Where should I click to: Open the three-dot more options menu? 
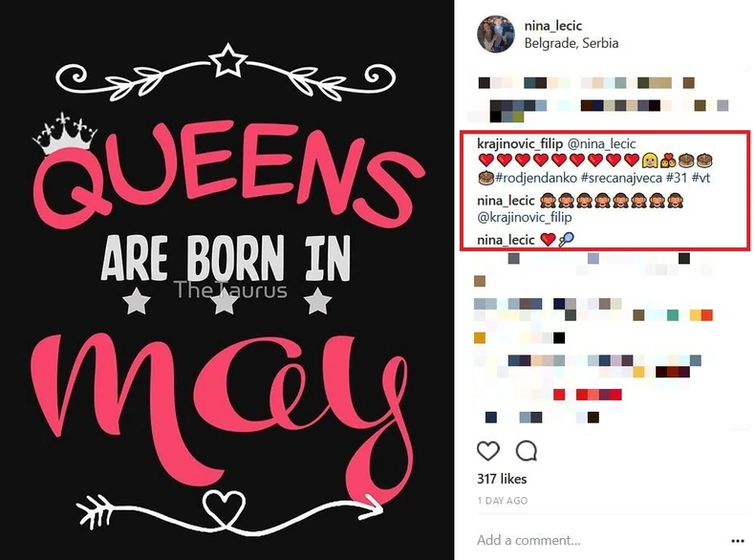[x=736, y=540]
